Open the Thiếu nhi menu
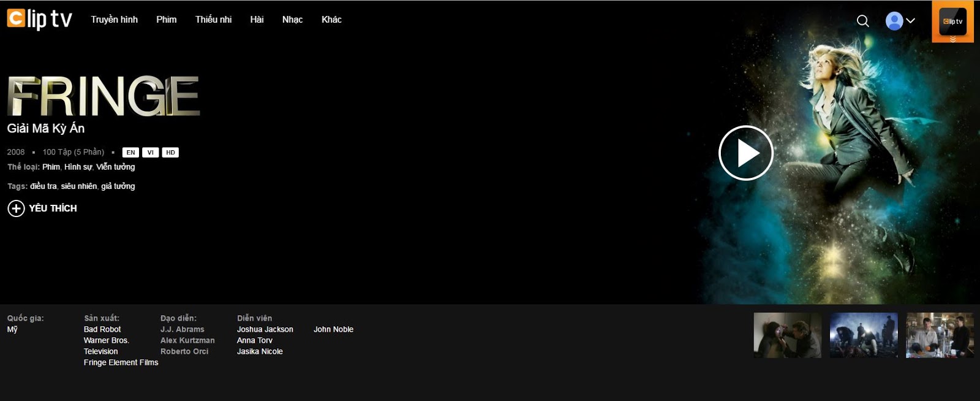This screenshot has width=980, height=401. coord(213,20)
